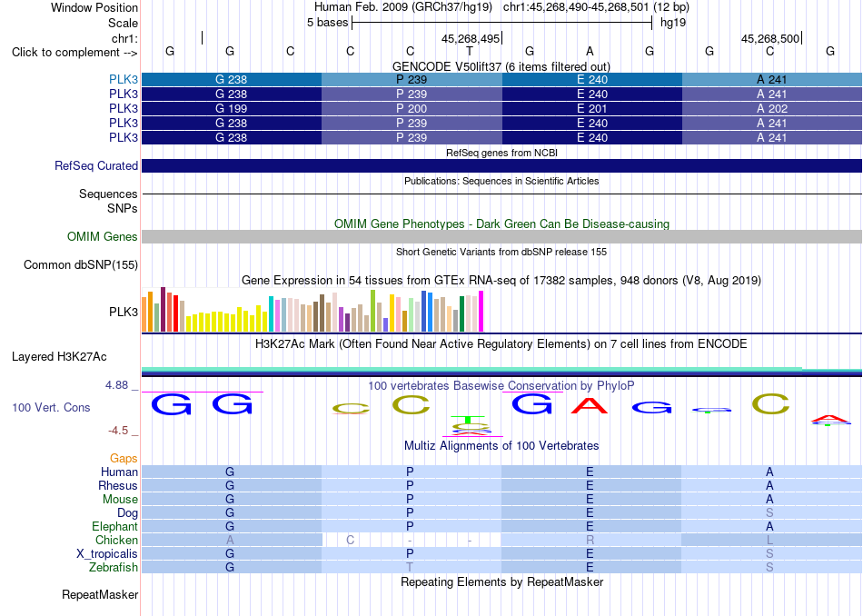
Task: Click the magenta bar in GTEx chart
Action: pyautogui.click(x=481, y=311)
